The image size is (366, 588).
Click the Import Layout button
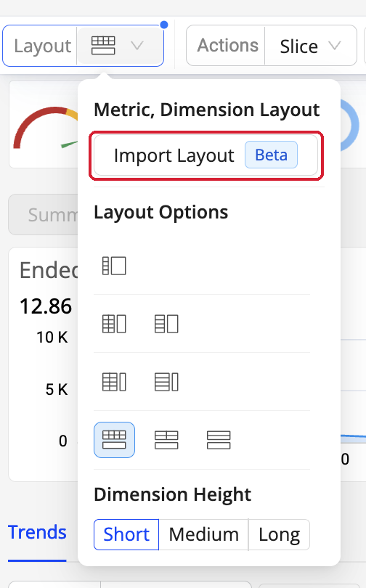click(x=206, y=155)
